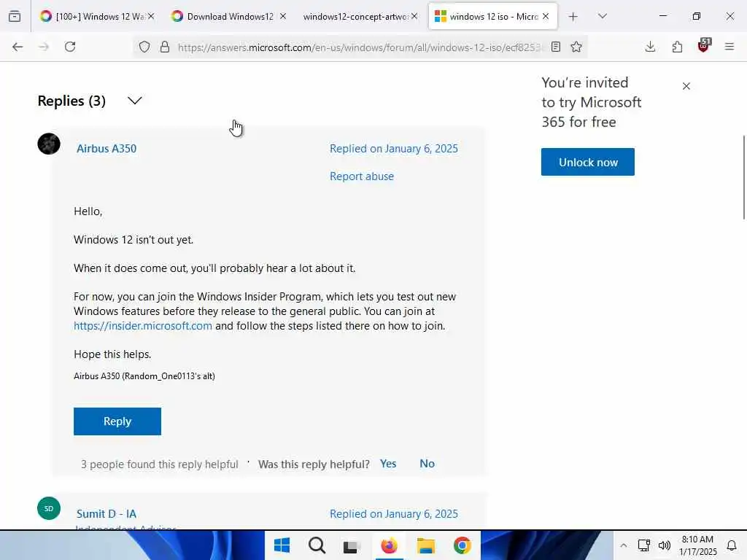Bookmark this page with the star icon
The height and width of the screenshot is (560, 747).
tap(576, 47)
